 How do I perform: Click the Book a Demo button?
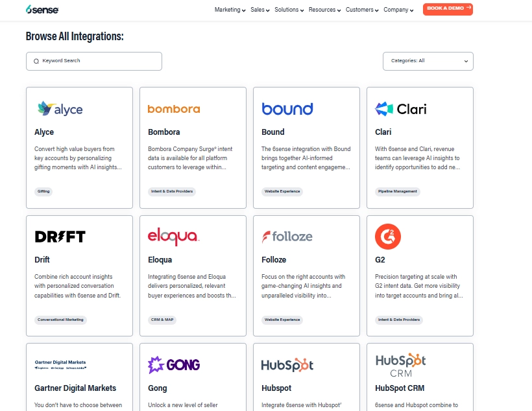[x=448, y=9]
